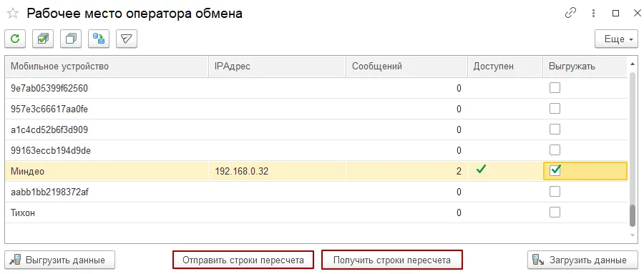Image resolution: width=644 pixels, height=274 pixels.
Task: Click message count 0 for 9e7ab05399f62560
Action: click(x=459, y=88)
